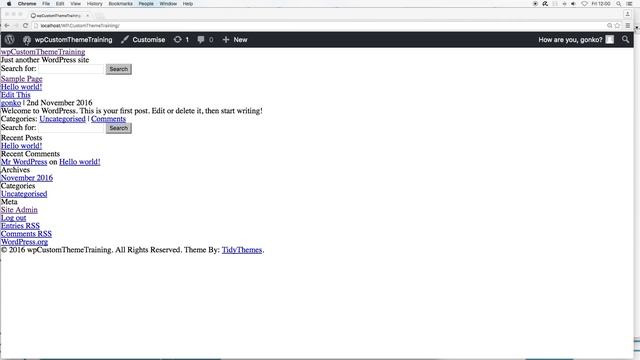The image size is (640, 360).
Task: Open the updates circular arrows icon
Action: coord(177,40)
